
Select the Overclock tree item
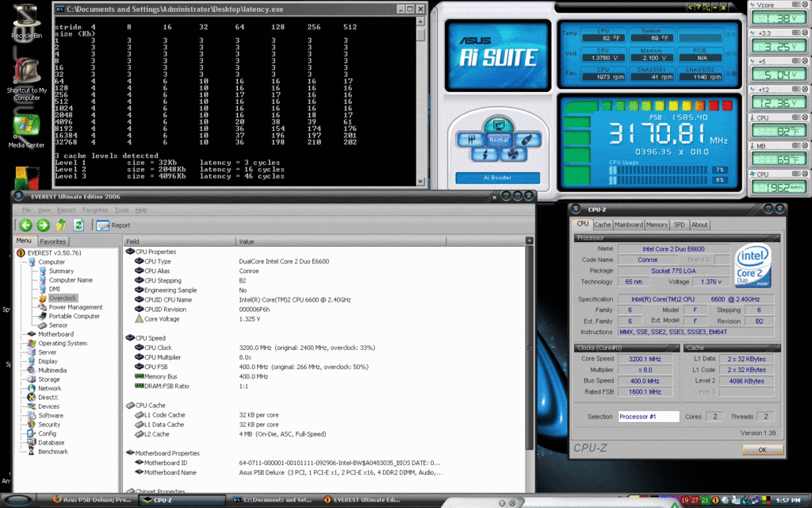63,298
